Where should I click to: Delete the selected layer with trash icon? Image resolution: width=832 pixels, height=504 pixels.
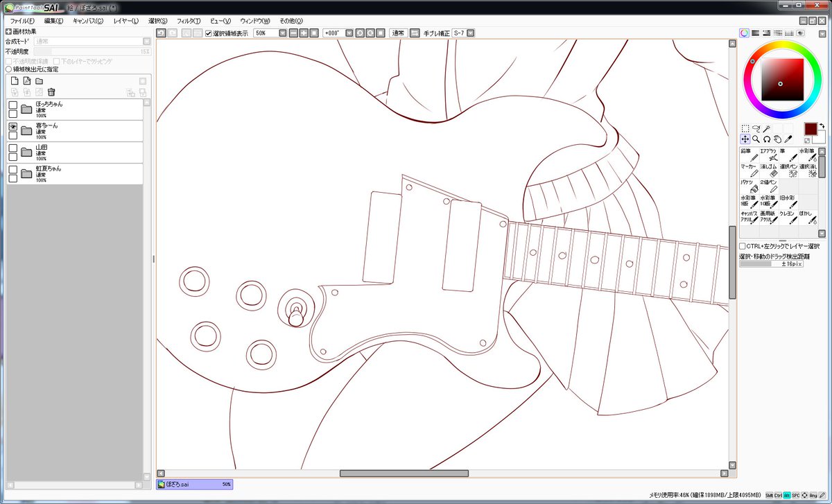click(51, 92)
